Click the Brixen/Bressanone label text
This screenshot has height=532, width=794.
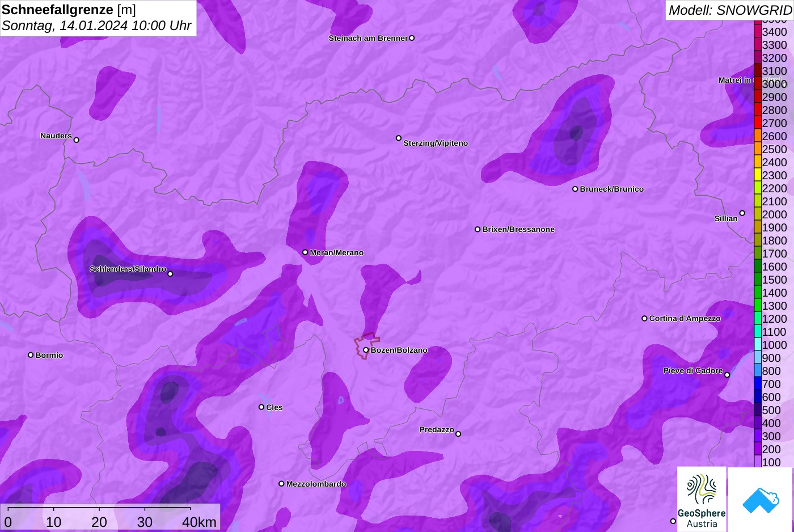518,229
